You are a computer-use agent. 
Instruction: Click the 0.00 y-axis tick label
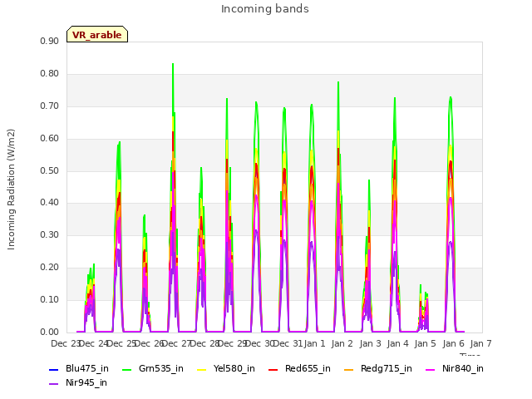[x=50, y=332]
